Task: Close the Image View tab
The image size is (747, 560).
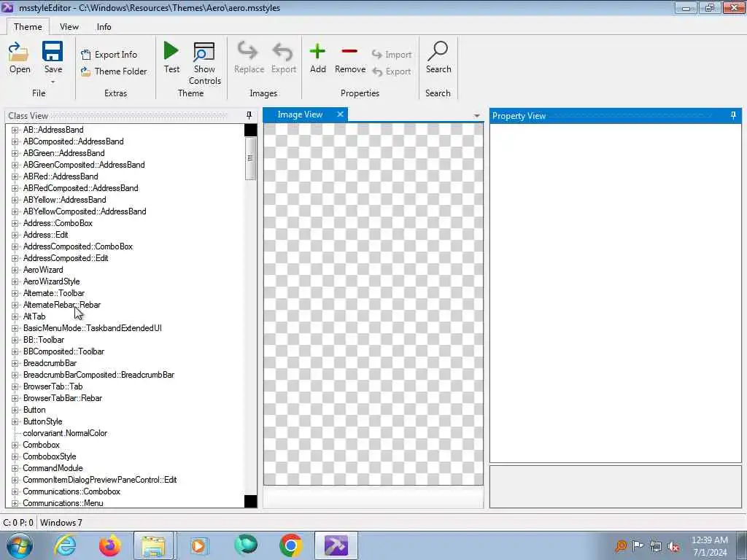Action: point(340,114)
